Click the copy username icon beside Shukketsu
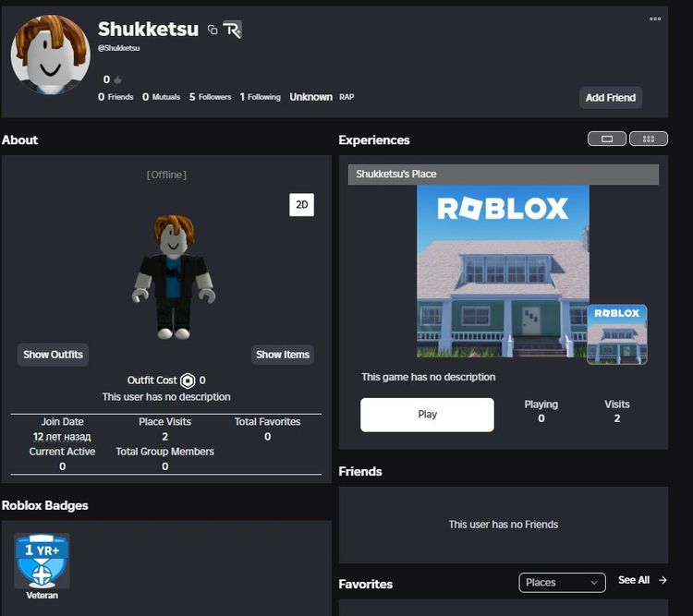The height and width of the screenshot is (616, 693). click(x=213, y=30)
